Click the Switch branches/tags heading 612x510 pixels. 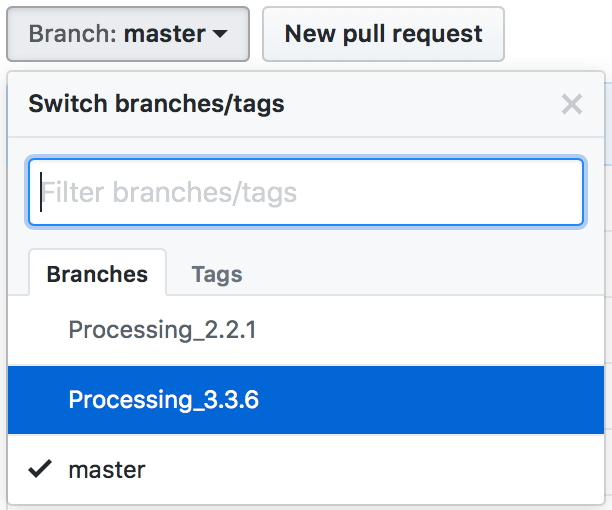[x=157, y=104]
